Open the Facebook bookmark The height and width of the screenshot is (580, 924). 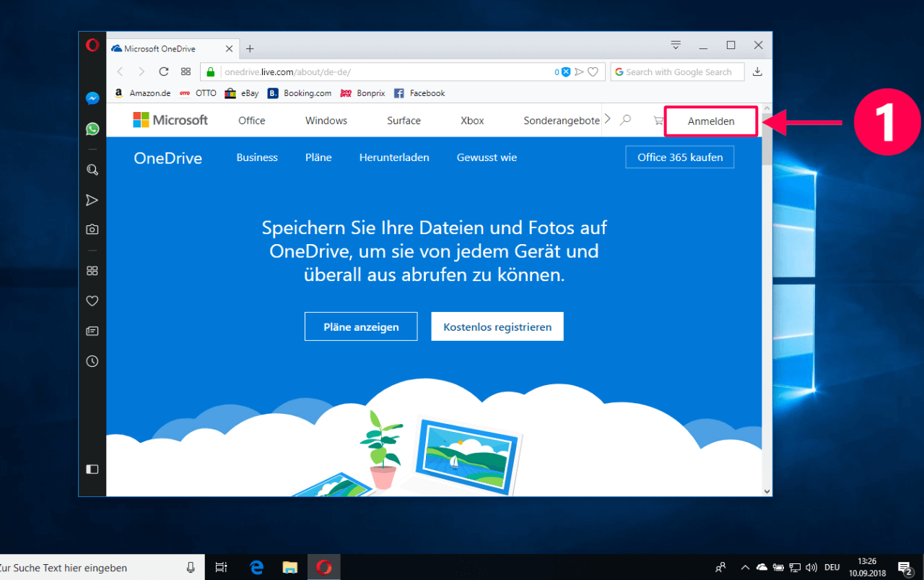pos(419,93)
